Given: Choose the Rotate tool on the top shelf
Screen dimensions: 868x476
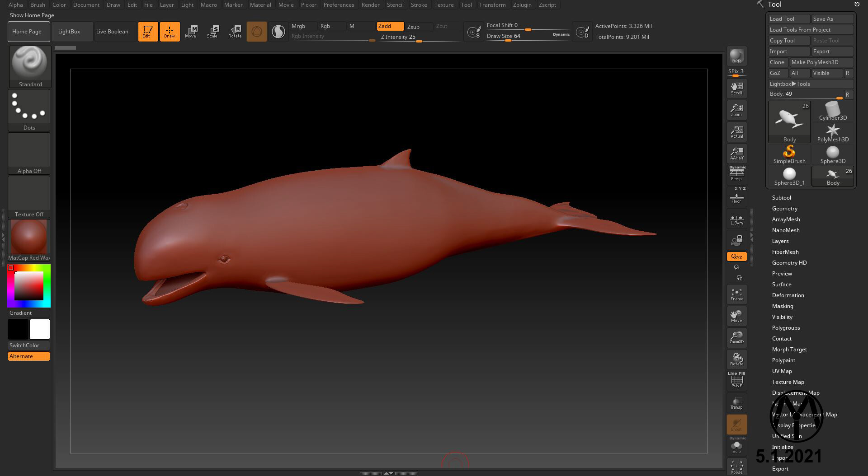Looking at the screenshot, I should coord(235,31).
